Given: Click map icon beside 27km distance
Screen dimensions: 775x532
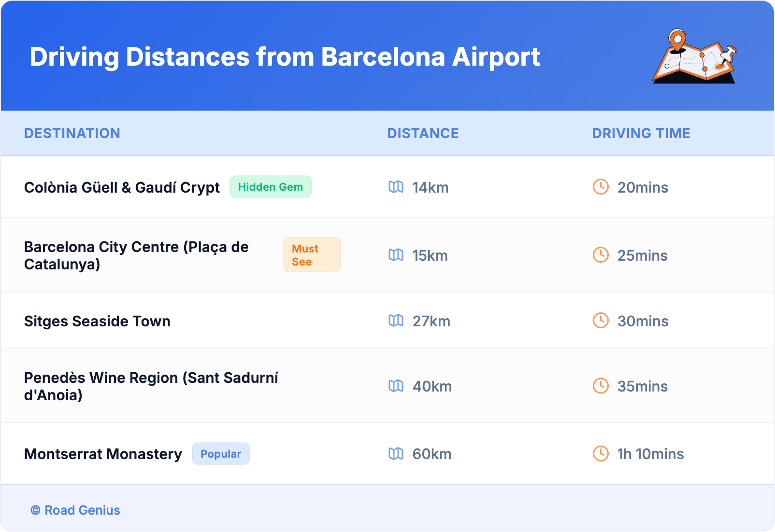Looking at the screenshot, I should pos(396,321).
